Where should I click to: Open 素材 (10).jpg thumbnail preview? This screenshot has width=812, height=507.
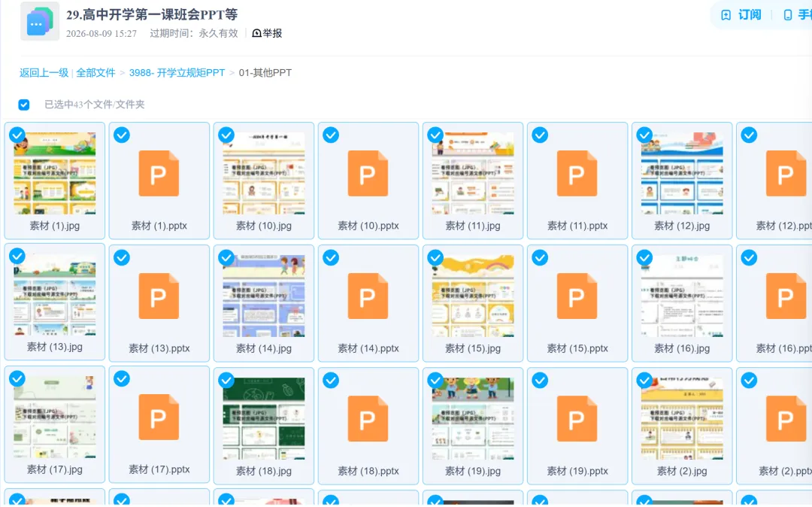[x=264, y=173]
